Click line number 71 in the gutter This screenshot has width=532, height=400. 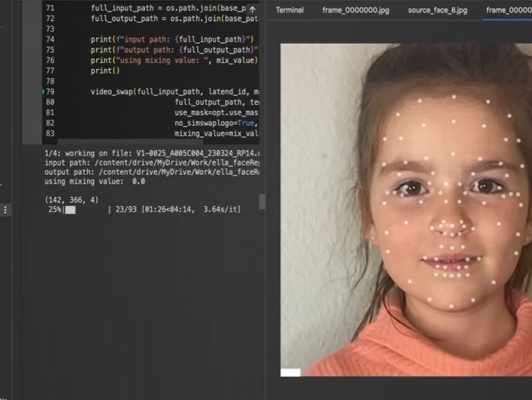(50, 9)
